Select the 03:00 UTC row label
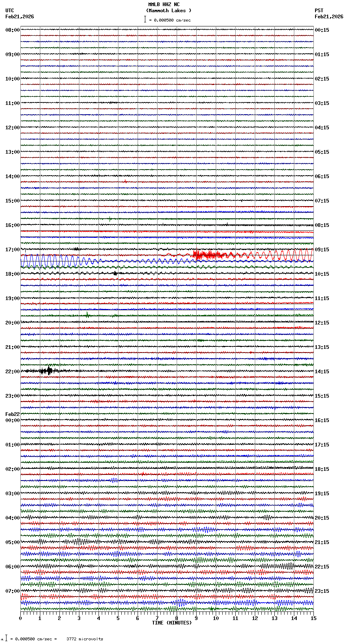 (13, 494)
